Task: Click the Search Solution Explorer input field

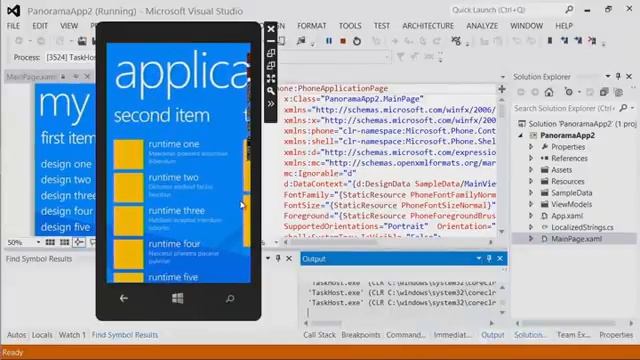Action: click(x=564, y=108)
